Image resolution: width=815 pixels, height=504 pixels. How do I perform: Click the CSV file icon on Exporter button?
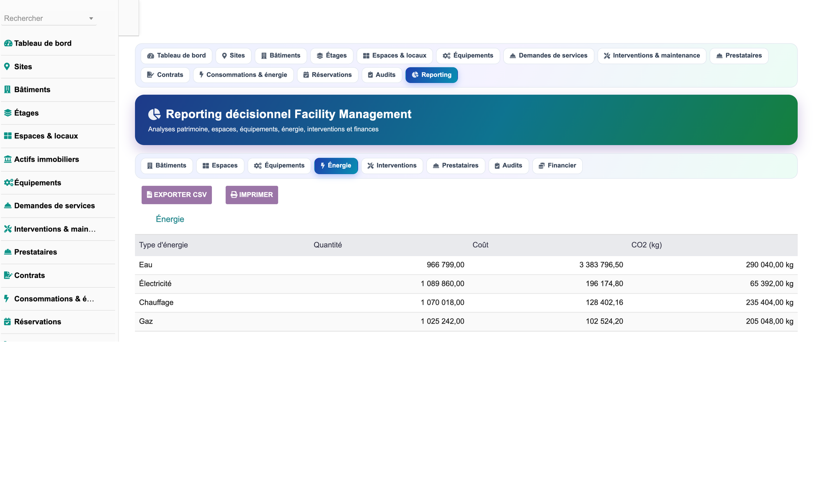click(149, 195)
